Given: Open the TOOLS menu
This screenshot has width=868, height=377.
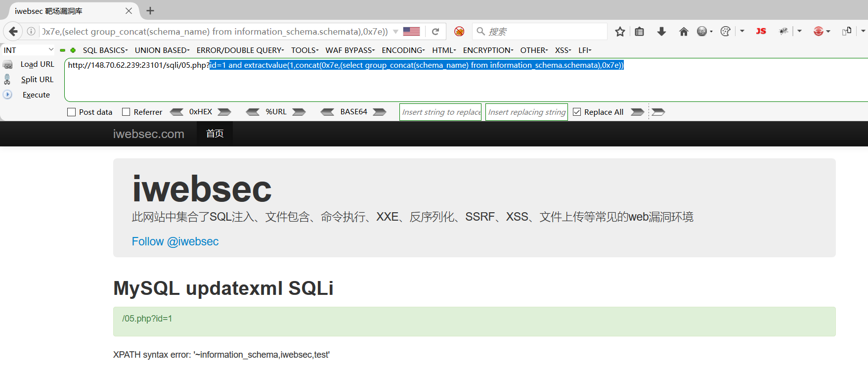Looking at the screenshot, I should coord(304,50).
